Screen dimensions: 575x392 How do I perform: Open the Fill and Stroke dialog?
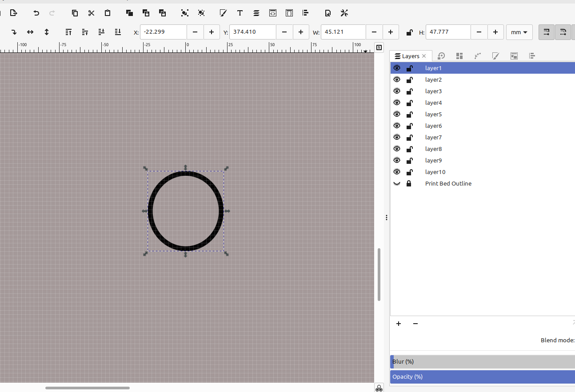click(223, 13)
